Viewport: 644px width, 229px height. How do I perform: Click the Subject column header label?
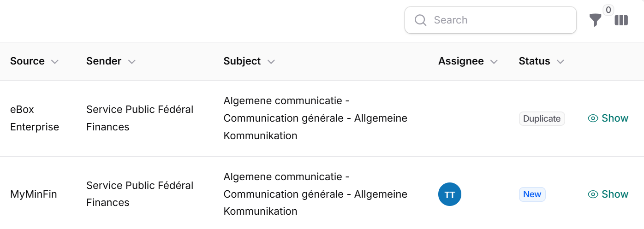click(x=242, y=61)
